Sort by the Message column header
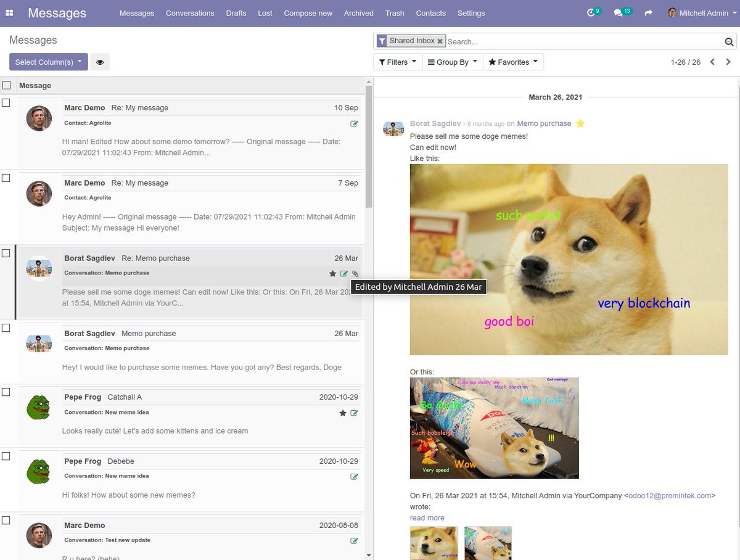Image resolution: width=740 pixels, height=560 pixels. 35,86
